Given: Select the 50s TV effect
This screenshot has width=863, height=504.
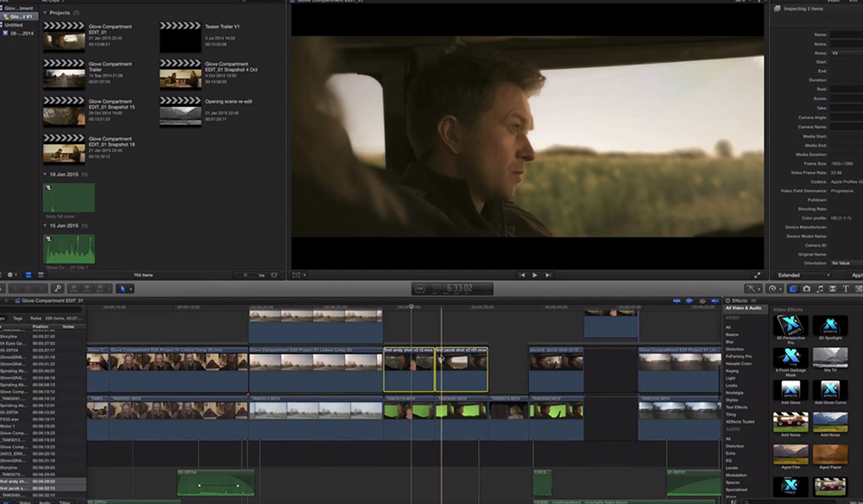Looking at the screenshot, I should click(831, 358).
